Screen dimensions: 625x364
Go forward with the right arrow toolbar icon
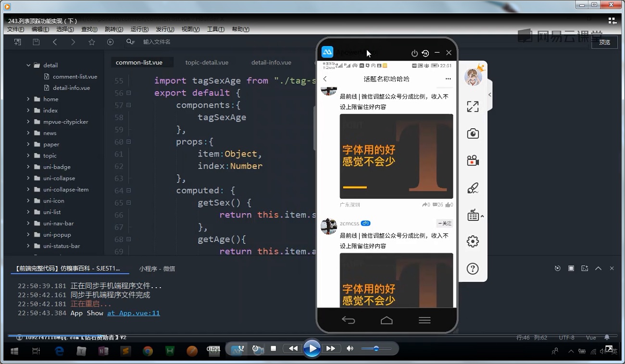tap(73, 42)
